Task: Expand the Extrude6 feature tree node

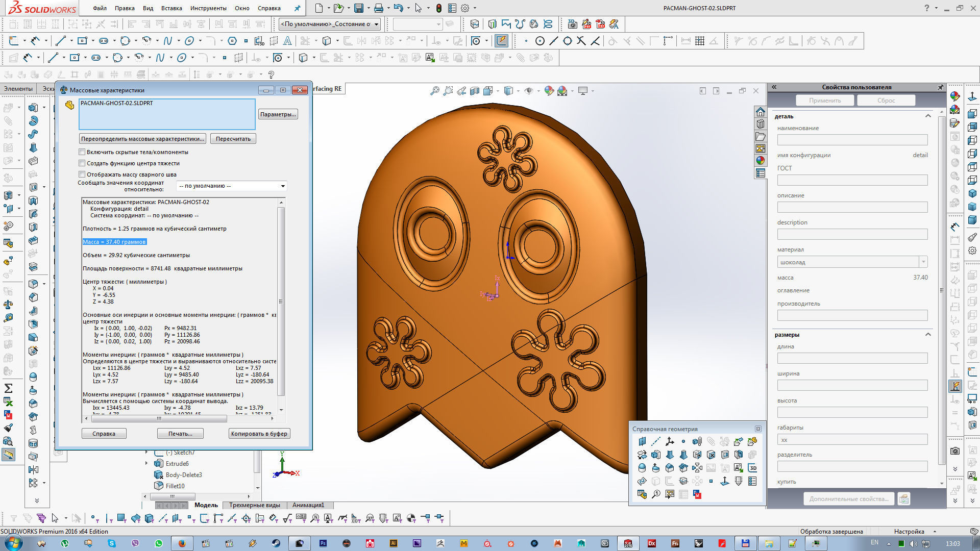Action: click(x=147, y=463)
